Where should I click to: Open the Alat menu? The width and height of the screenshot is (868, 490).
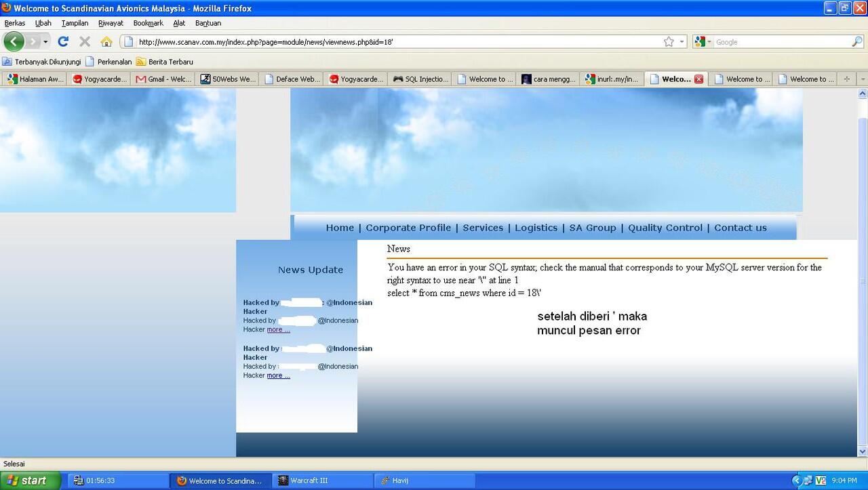pyautogui.click(x=179, y=23)
